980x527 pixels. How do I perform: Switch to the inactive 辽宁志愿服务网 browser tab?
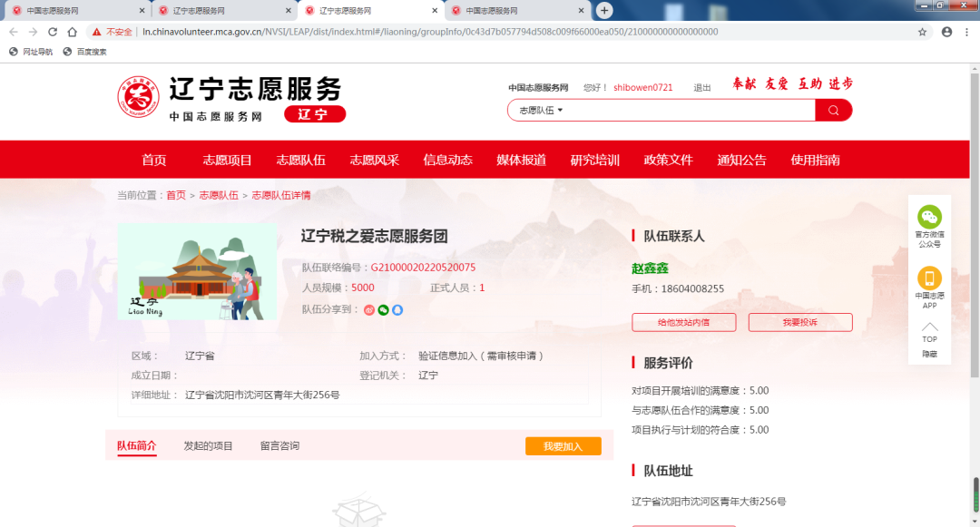pos(224,11)
